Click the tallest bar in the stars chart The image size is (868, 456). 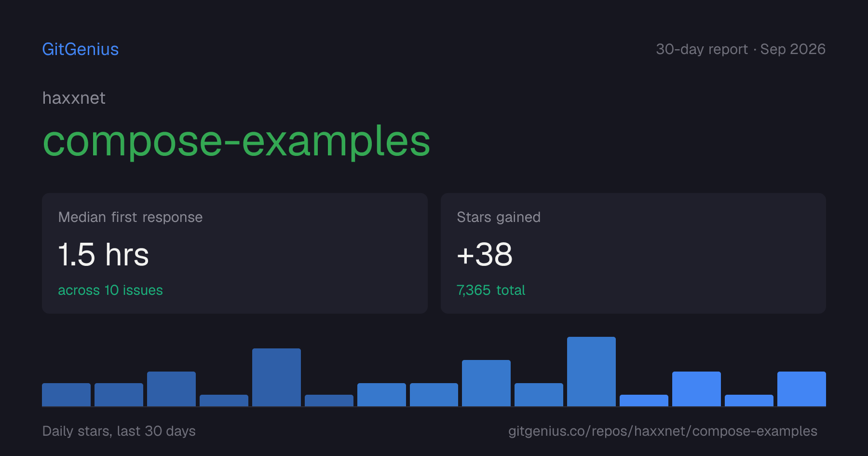pyautogui.click(x=591, y=372)
